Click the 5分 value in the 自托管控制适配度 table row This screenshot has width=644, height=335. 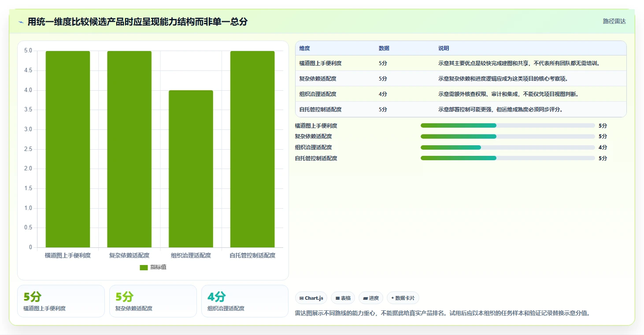[x=383, y=110]
